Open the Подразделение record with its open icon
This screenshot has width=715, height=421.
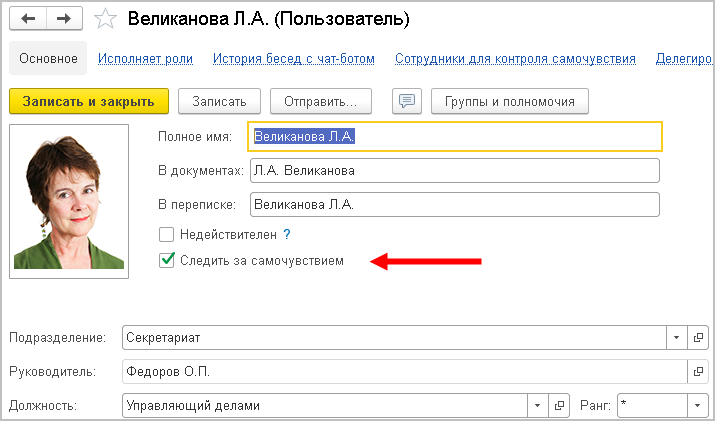(699, 338)
